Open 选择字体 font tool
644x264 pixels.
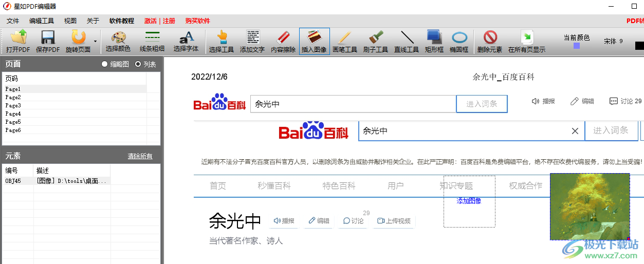(186, 41)
